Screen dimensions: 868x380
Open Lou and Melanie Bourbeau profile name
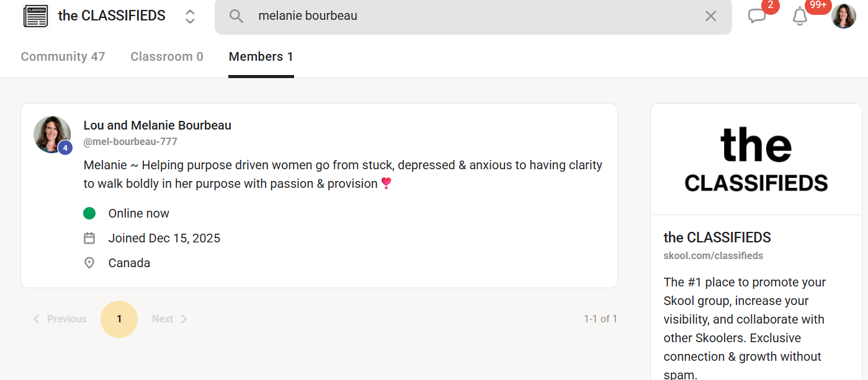tap(158, 125)
